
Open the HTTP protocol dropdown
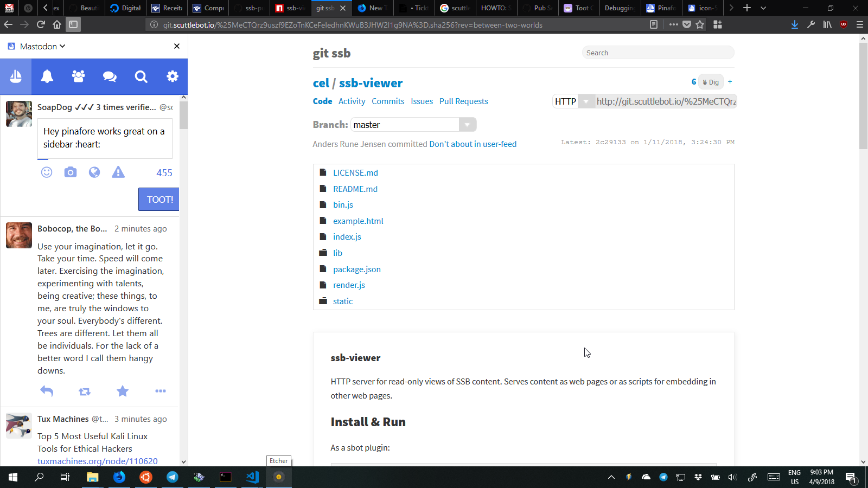coord(574,101)
